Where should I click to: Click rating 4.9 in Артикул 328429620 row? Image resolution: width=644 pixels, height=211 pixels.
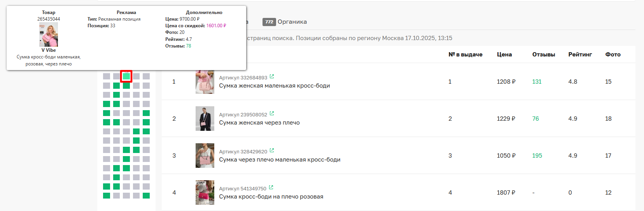coord(573,156)
